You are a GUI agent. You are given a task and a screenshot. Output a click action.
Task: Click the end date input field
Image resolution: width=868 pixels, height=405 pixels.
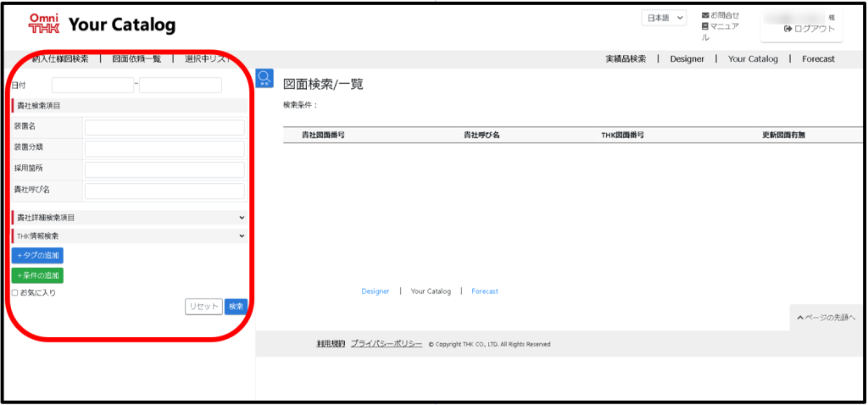(181, 86)
